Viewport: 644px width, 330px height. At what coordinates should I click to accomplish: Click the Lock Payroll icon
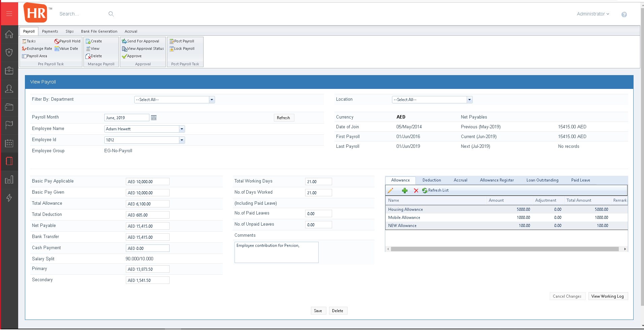coord(182,48)
